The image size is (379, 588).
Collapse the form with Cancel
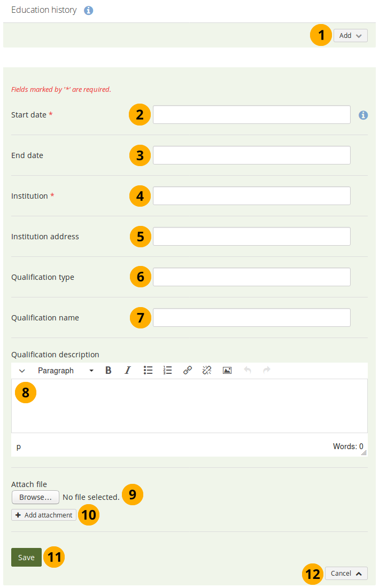[x=346, y=574]
